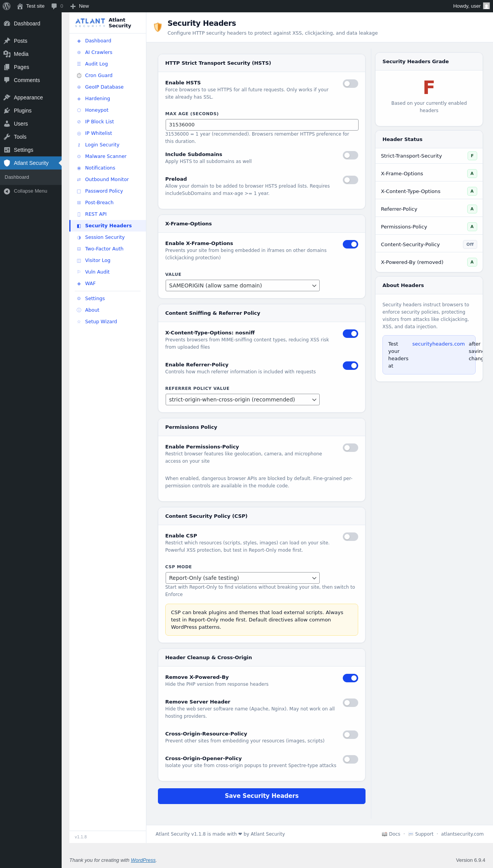Open Malware Scanner in plugin menu
Viewport: 493px width, 868px height.
click(x=106, y=156)
